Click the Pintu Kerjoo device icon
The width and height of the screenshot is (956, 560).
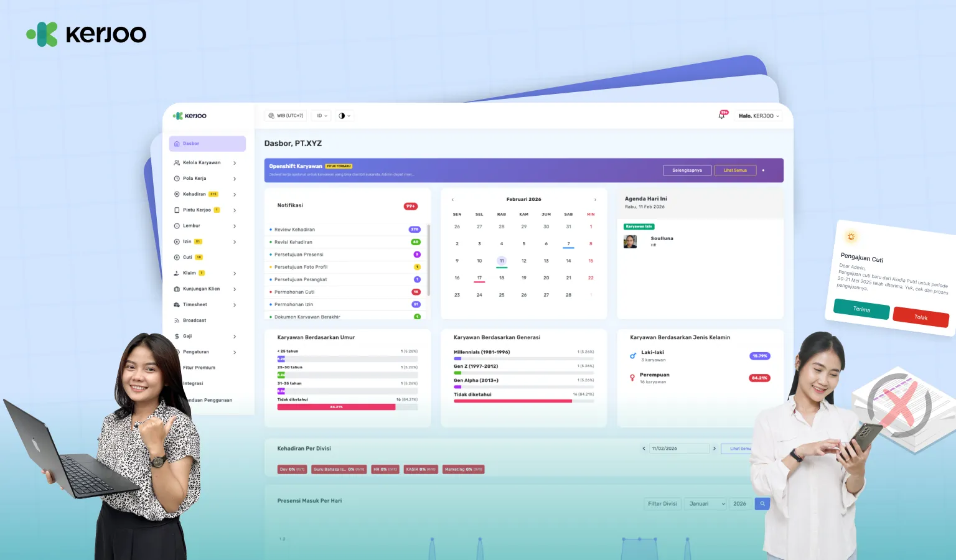[177, 210]
